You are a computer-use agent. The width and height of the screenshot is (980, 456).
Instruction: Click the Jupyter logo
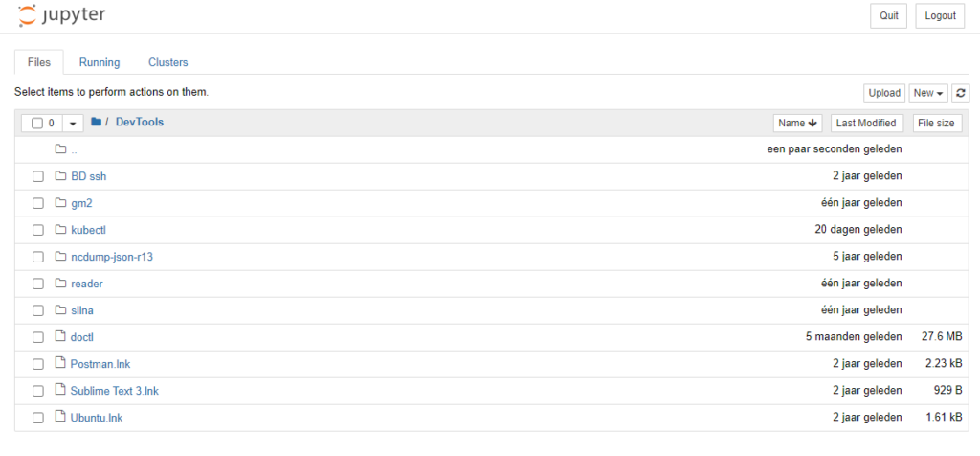[x=61, y=15]
